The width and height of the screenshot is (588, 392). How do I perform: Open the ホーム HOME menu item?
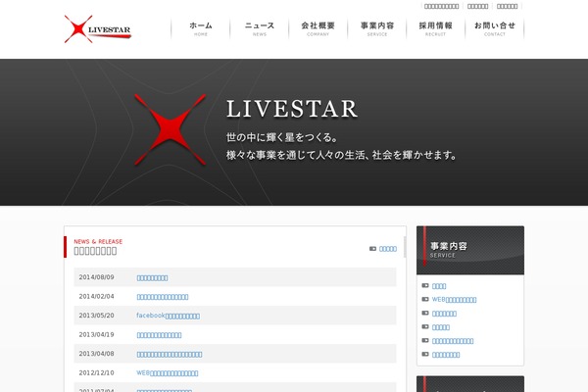point(201,28)
